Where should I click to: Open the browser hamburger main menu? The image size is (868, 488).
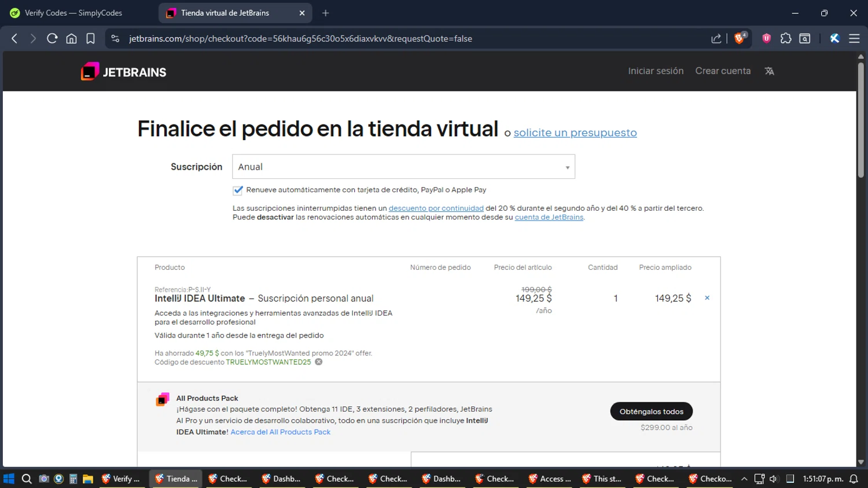[x=854, y=38]
